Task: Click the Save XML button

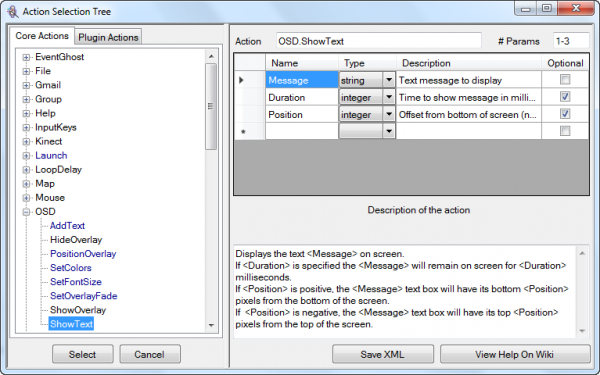Action: (383, 354)
